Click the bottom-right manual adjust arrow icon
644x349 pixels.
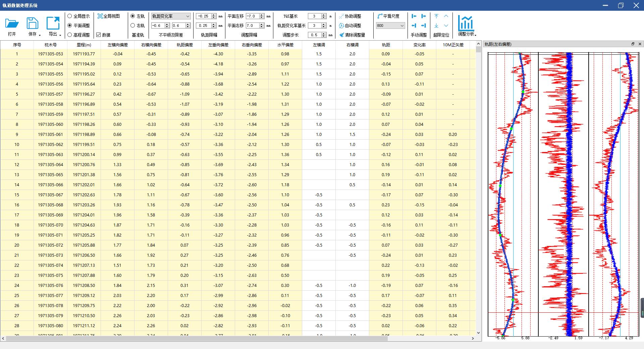424,26
